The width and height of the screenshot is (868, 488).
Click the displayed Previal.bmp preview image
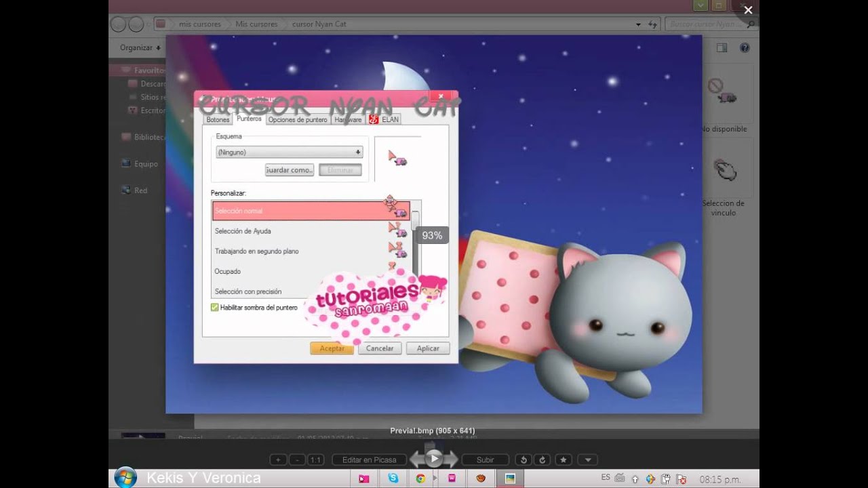pyautogui.click(x=434, y=224)
